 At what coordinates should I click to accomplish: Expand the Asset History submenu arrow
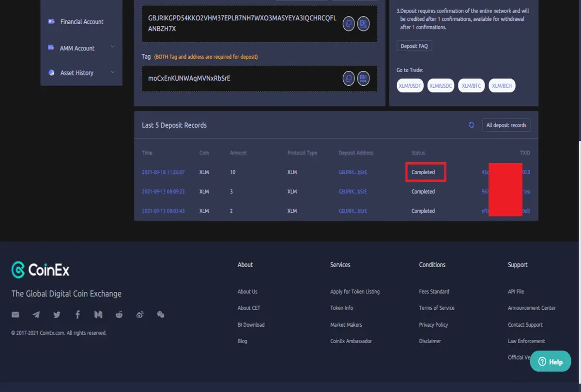point(113,72)
